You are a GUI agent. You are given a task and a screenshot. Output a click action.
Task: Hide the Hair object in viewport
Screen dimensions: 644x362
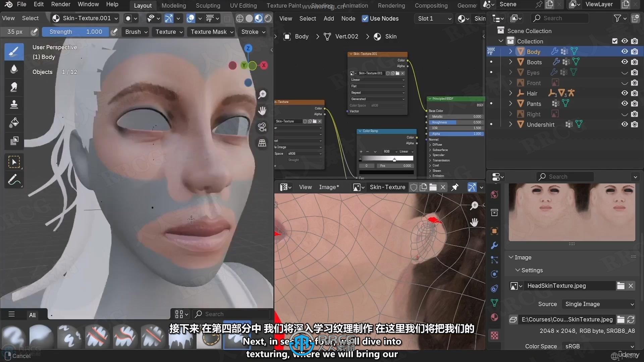pyautogui.click(x=625, y=93)
